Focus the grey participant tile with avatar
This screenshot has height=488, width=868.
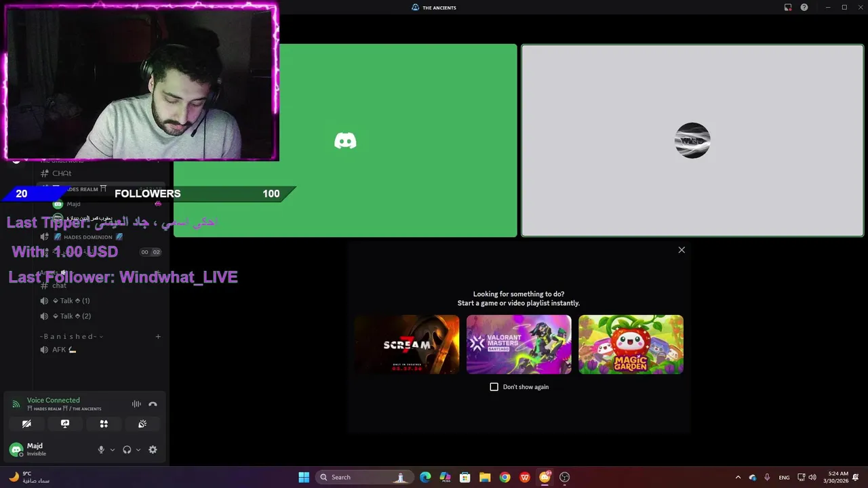tap(692, 140)
